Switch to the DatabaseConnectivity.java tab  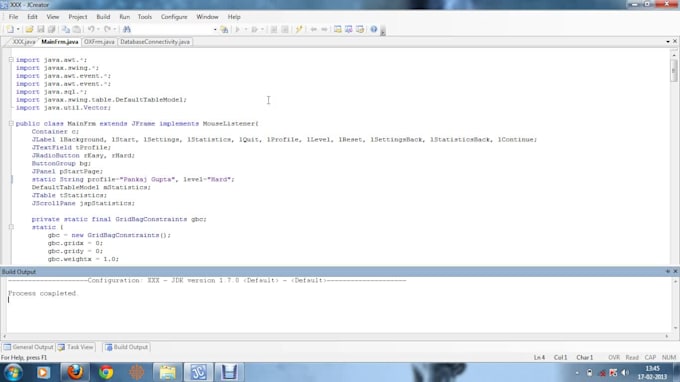pyautogui.click(x=155, y=42)
